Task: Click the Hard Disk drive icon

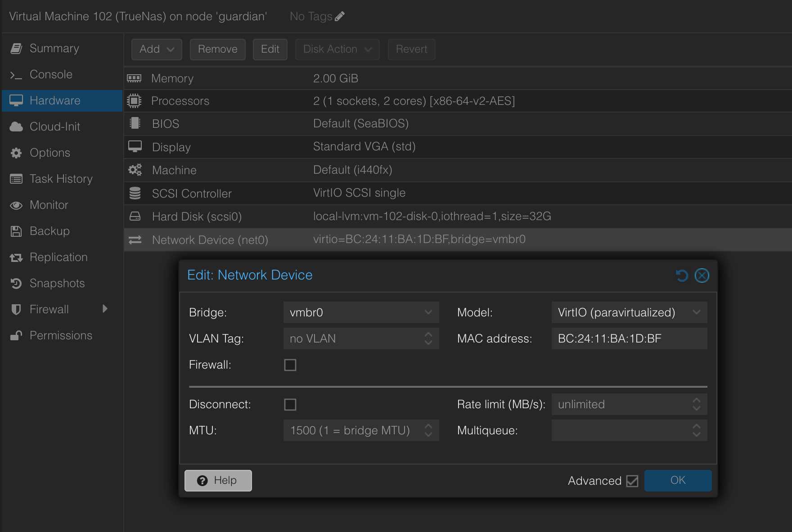Action: 135,216
